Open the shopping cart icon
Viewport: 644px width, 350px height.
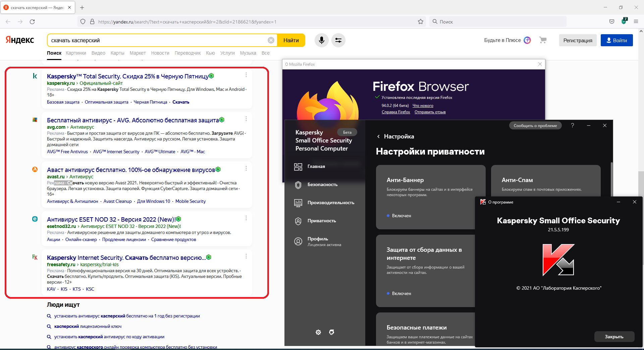543,40
